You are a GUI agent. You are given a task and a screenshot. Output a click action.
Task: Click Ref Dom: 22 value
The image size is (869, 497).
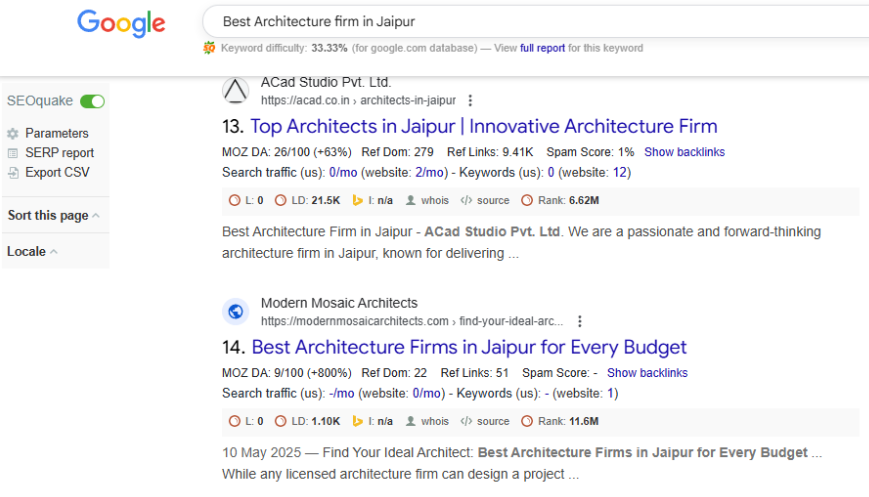click(394, 373)
